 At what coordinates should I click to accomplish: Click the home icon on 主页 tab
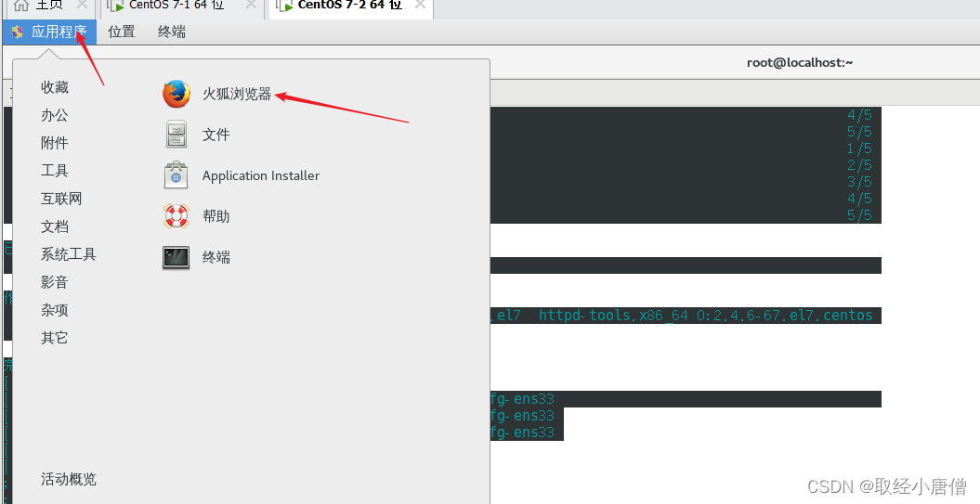coord(21,5)
